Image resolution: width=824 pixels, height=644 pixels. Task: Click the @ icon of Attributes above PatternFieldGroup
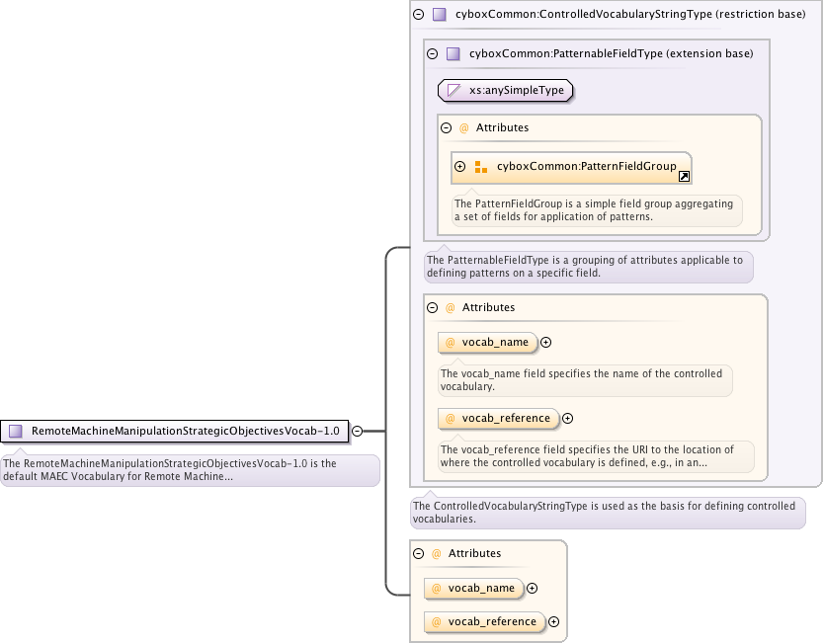point(463,128)
